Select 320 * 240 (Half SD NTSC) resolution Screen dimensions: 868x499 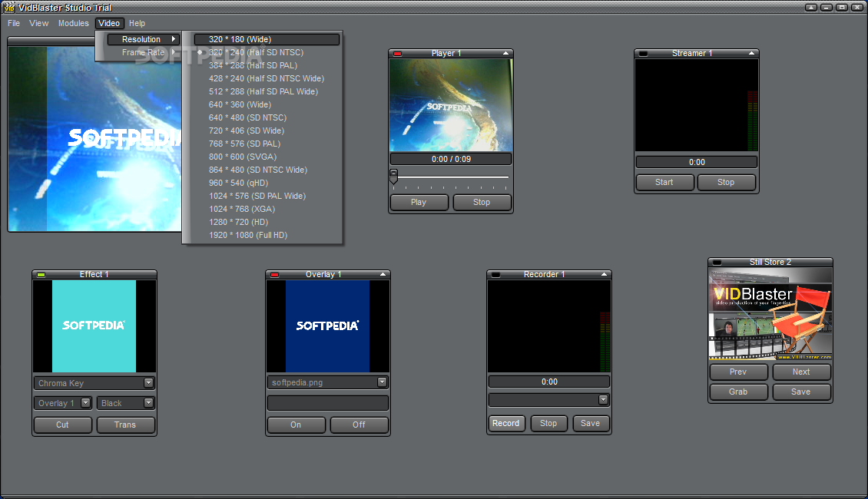[267, 52]
